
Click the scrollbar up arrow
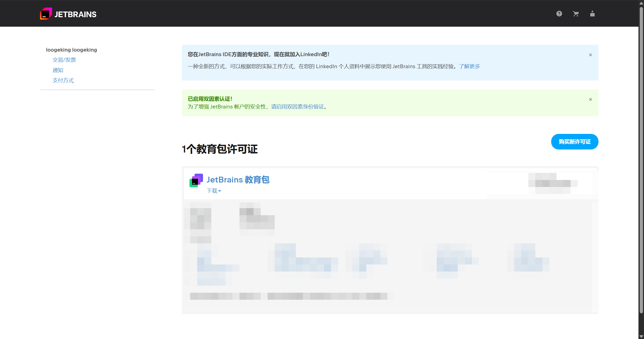tap(641, 3)
